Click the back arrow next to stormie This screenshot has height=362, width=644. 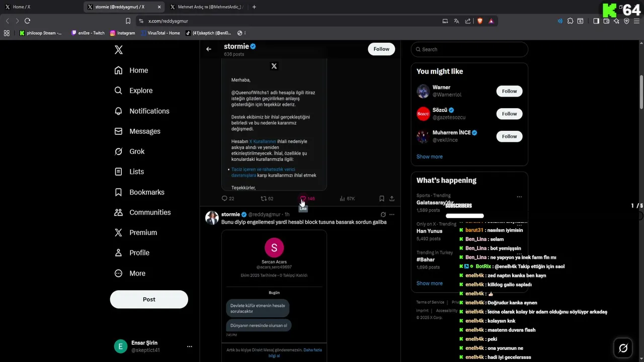click(x=209, y=49)
